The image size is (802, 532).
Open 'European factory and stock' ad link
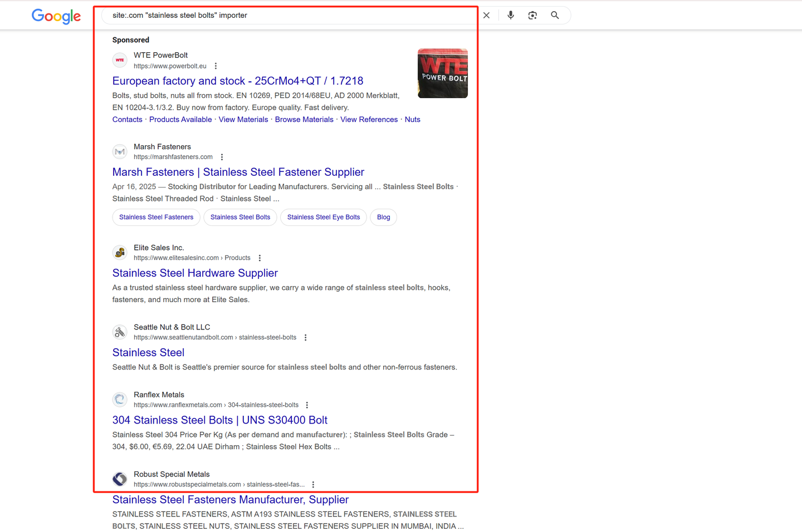pyautogui.click(x=238, y=81)
